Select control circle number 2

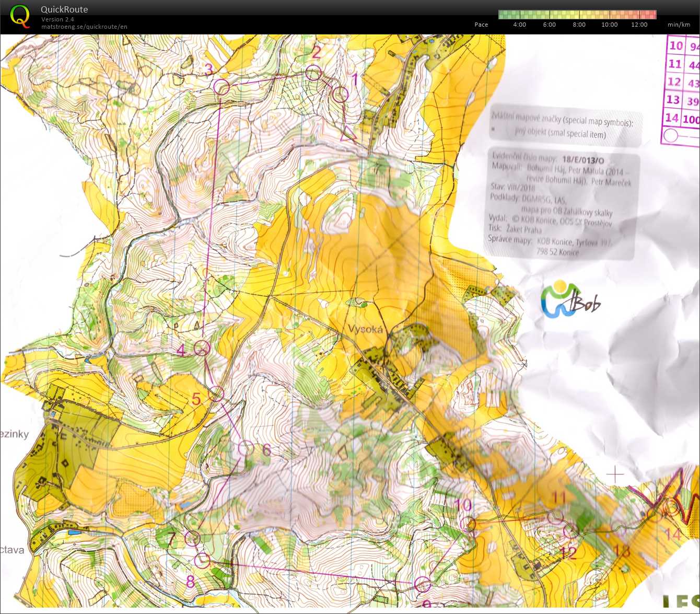pyautogui.click(x=313, y=73)
